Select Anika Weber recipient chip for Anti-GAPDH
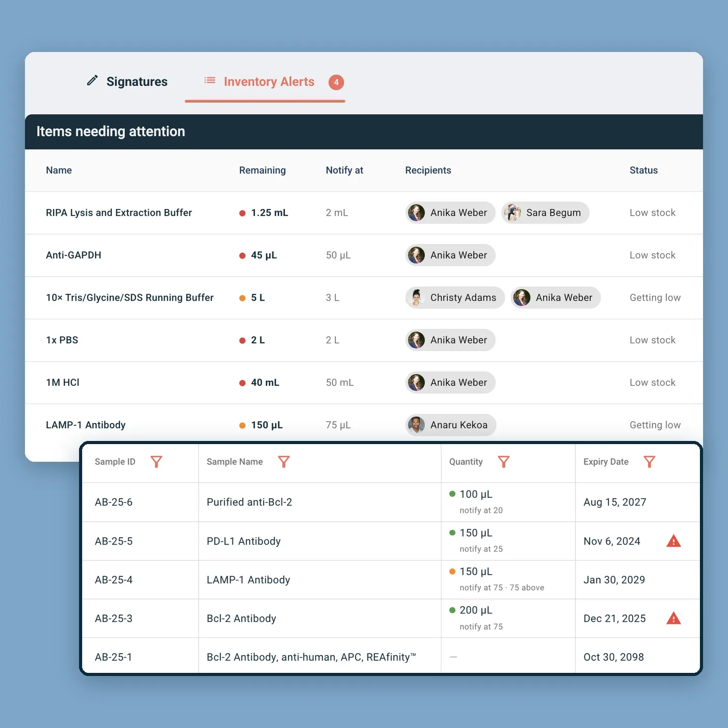The height and width of the screenshot is (728, 728). tap(450, 255)
